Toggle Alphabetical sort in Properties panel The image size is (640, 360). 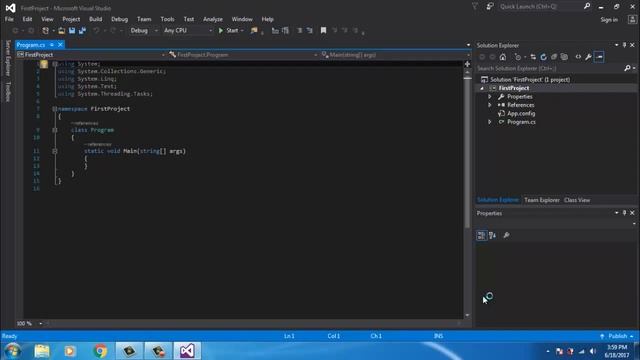pyautogui.click(x=493, y=236)
